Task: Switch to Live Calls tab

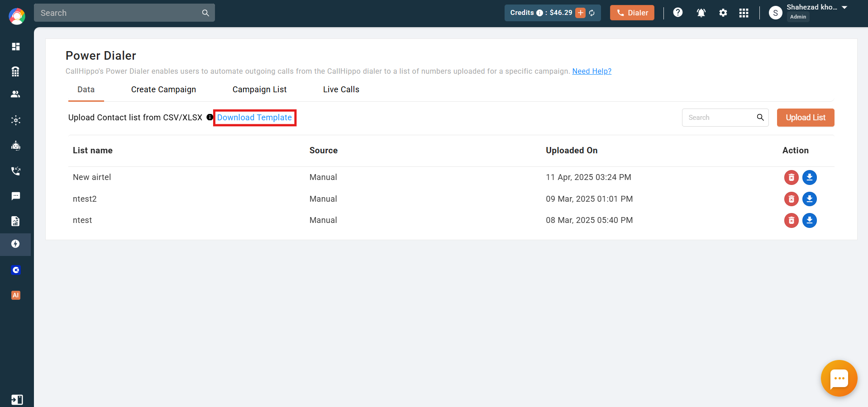Action: point(341,90)
